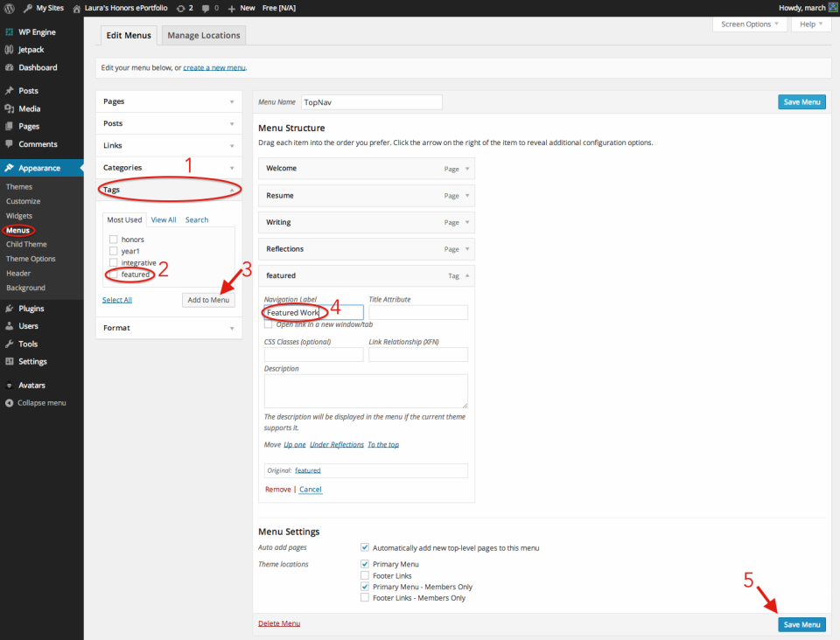
Task: Click the Menu Name text field
Action: 371,102
